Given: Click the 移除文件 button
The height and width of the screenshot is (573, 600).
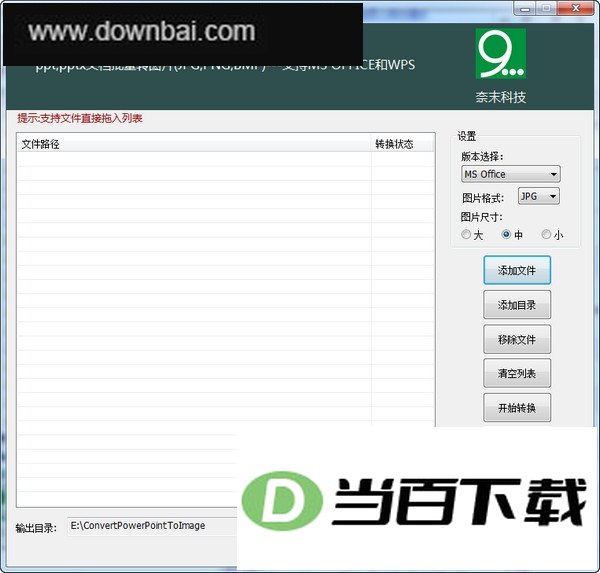Looking at the screenshot, I should (517, 339).
